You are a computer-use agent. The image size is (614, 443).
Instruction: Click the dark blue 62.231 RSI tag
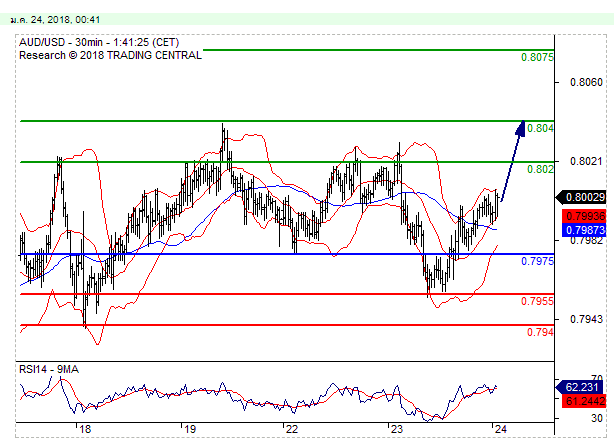pos(581,387)
